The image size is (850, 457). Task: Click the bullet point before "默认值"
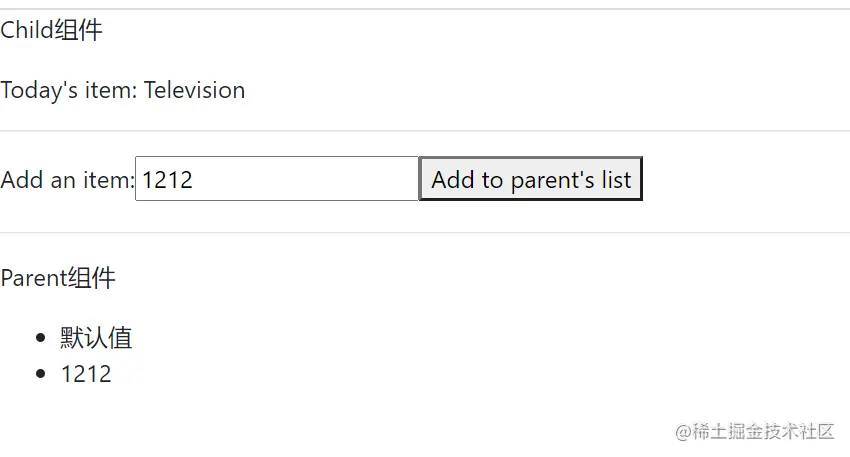click(x=40, y=338)
